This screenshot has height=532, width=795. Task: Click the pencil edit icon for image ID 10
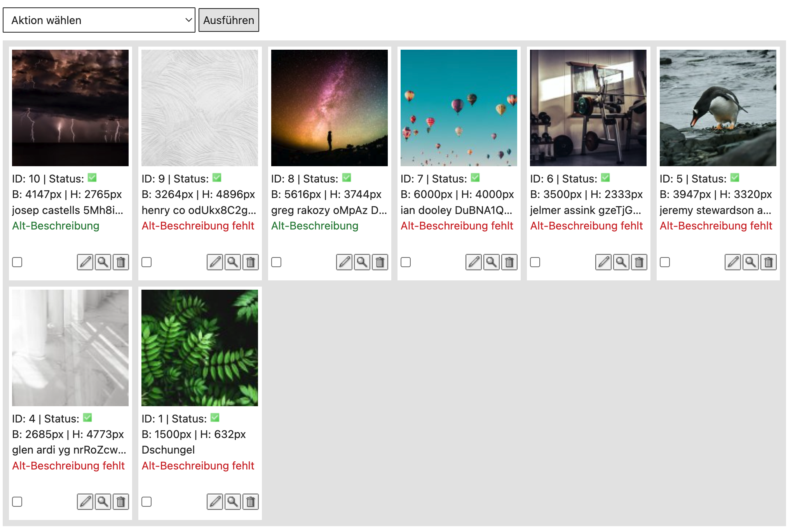tap(85, 262)
